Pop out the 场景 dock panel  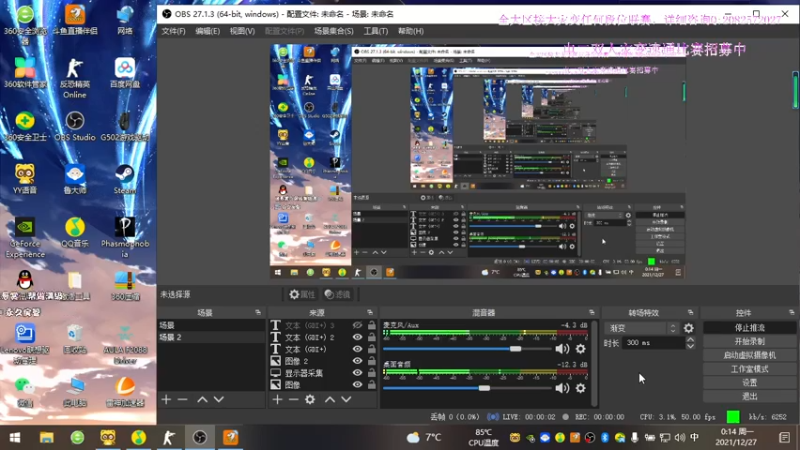(x=258, y=312)
